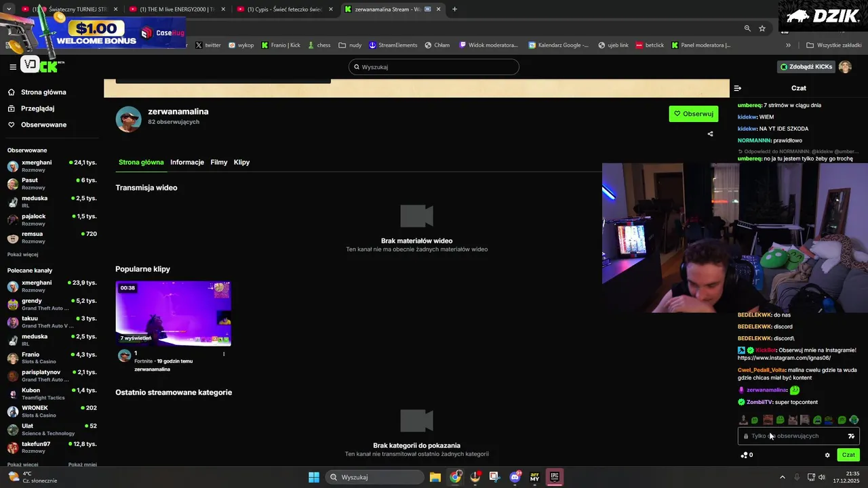Click Zdobądź KICKs button
The width and height of the screenshot is (868, 488).
[806, 66]
